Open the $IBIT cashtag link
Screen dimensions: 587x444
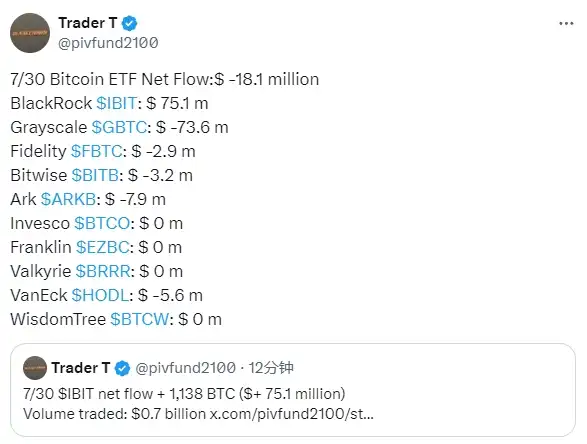116,103
